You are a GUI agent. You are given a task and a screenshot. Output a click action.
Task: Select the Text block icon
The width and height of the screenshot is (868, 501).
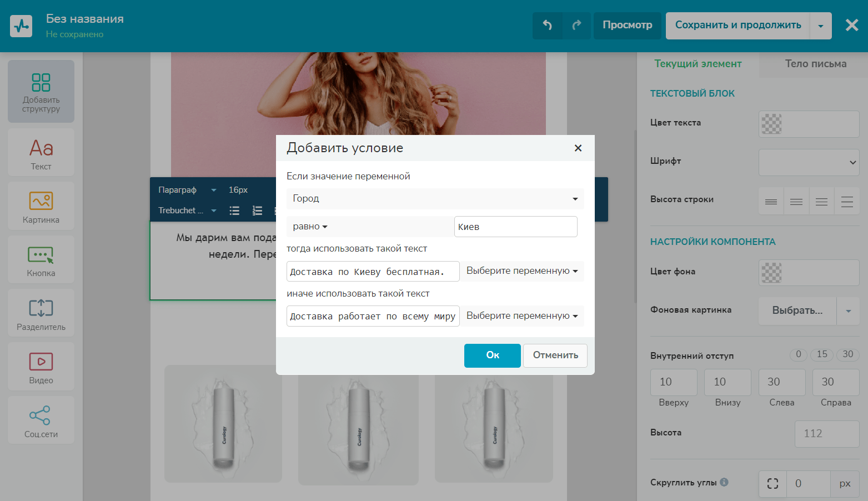pyautogui.click(x=41, y=153)
